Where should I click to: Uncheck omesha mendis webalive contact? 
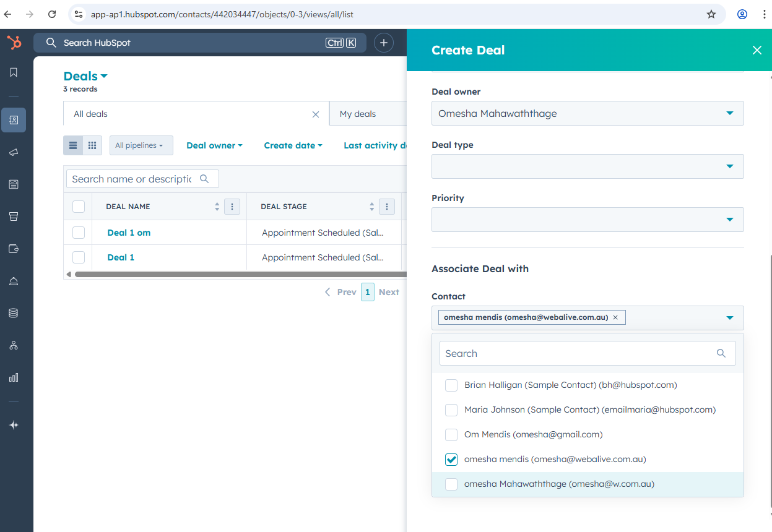[x=451, y=460]
